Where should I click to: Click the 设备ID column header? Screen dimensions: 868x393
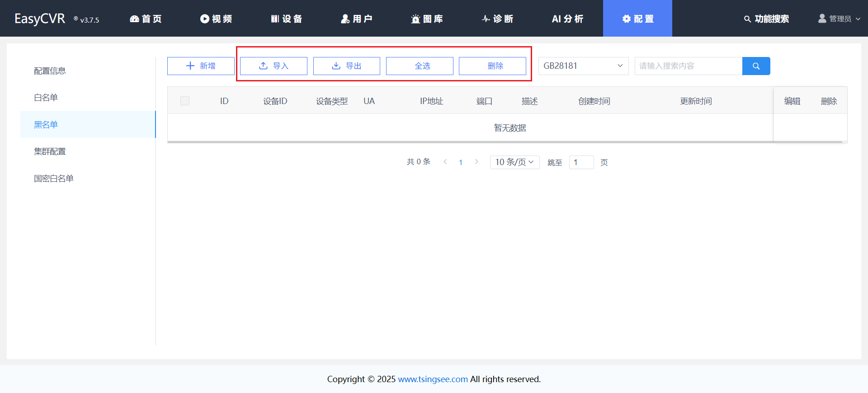point(275,101)
